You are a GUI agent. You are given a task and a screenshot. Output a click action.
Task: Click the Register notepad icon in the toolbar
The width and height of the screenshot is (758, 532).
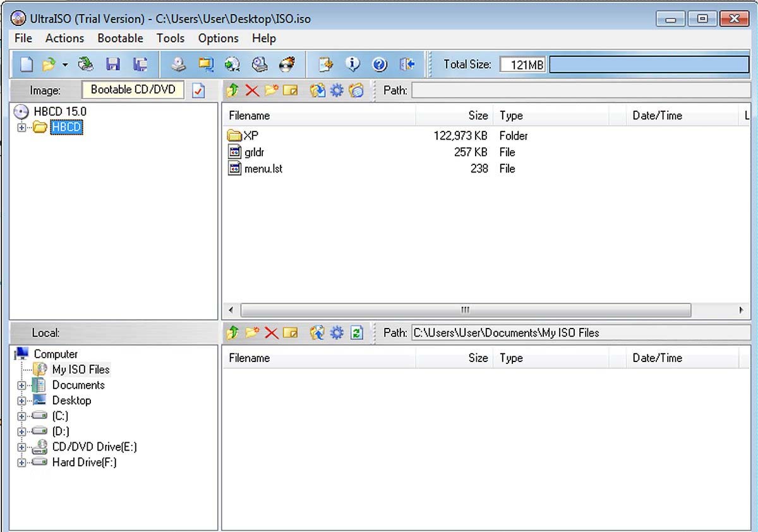click(326, 64)
